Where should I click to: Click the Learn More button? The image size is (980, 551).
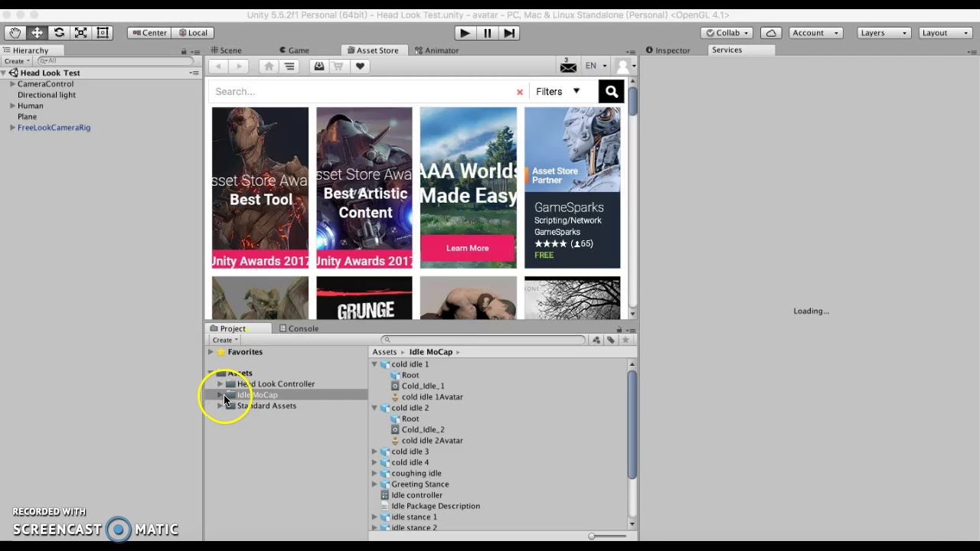coord(468,248)
